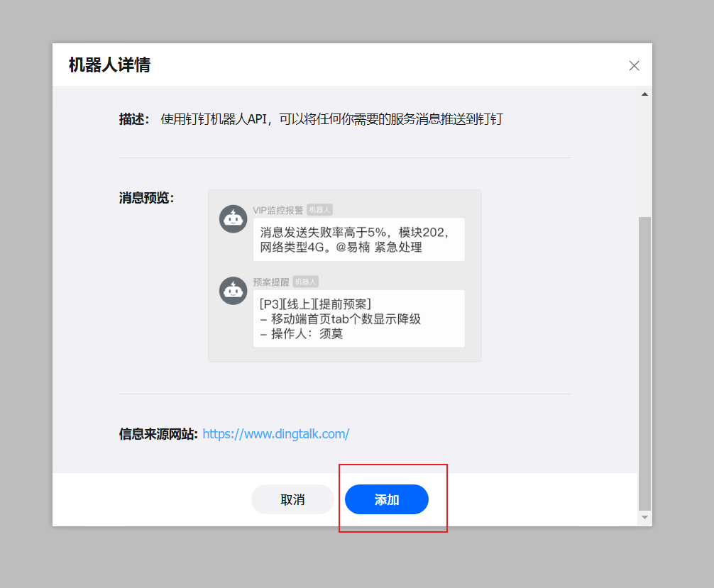Click the scrollbar down arrow

(x=644, y=517)
